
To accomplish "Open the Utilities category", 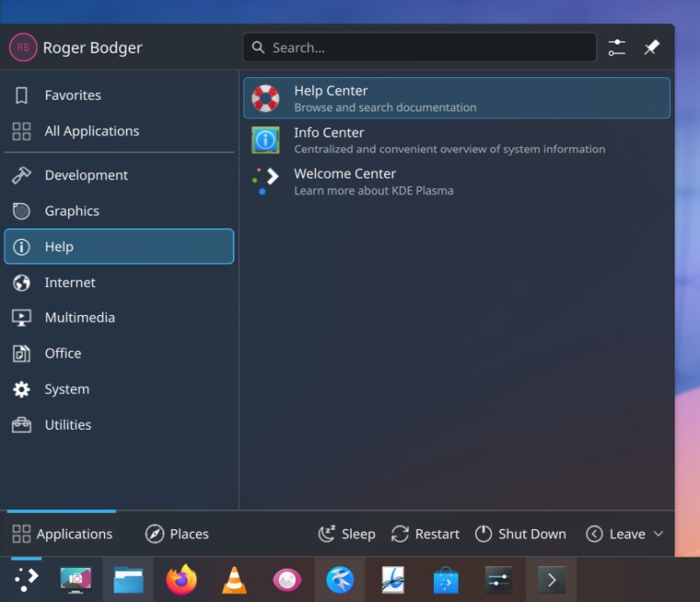I will pyautogui.click(x=119, y=424).
